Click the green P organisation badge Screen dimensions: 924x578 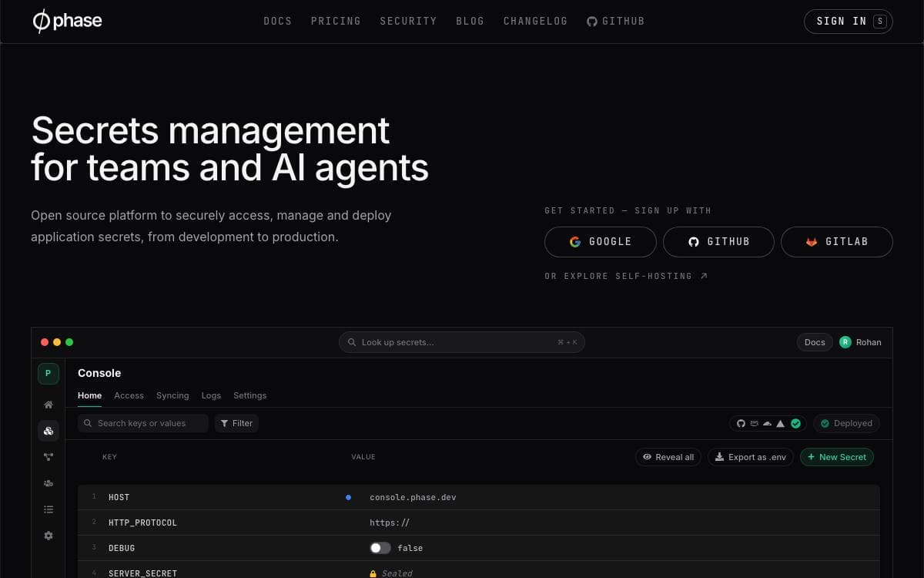pos(48,374)
